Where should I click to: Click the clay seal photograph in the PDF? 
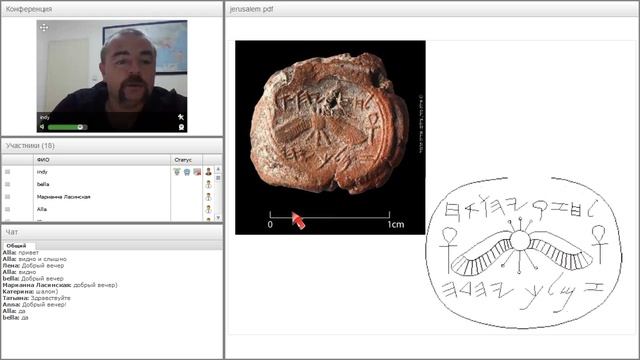click(x=330, y=137)
